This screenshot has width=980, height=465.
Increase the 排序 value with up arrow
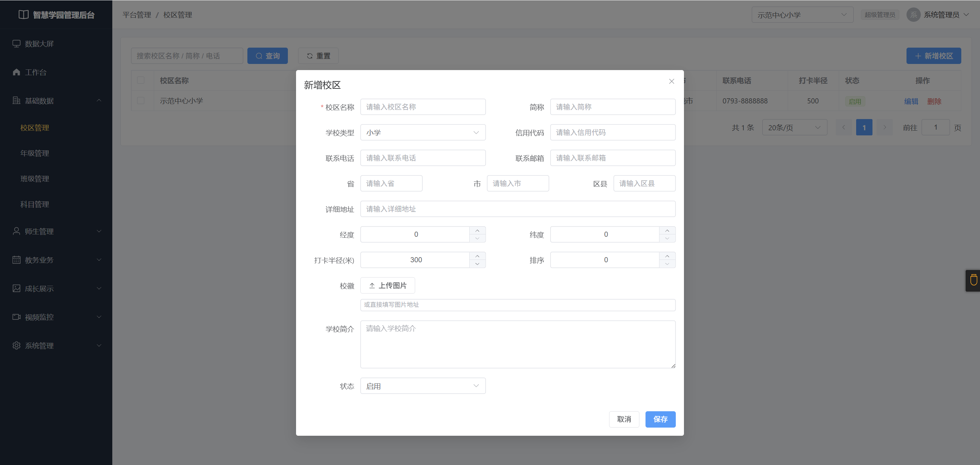[x=667, y=256]
